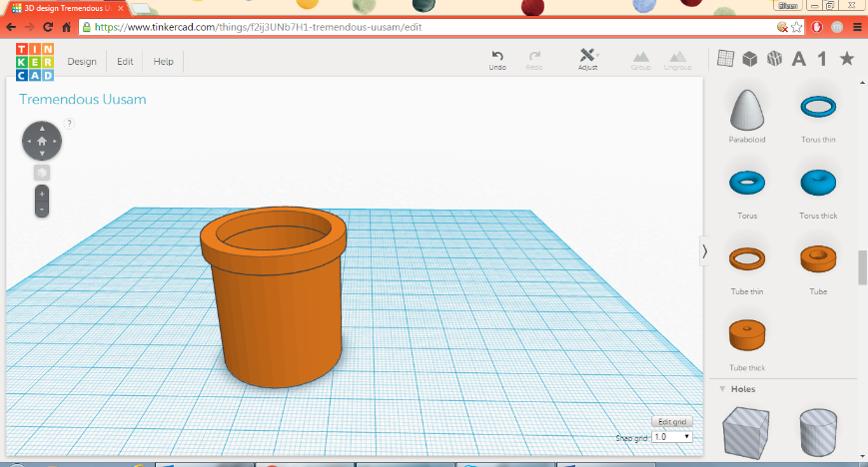
Task: Bookmark this page with the star
Action: (x=797, y=27)
